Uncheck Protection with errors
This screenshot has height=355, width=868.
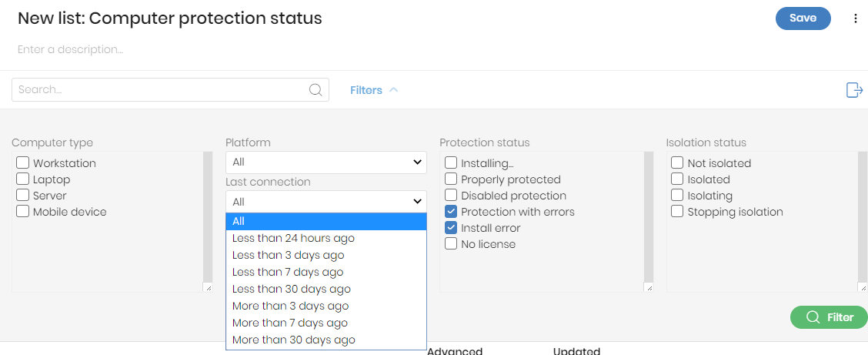pos(451,212)
